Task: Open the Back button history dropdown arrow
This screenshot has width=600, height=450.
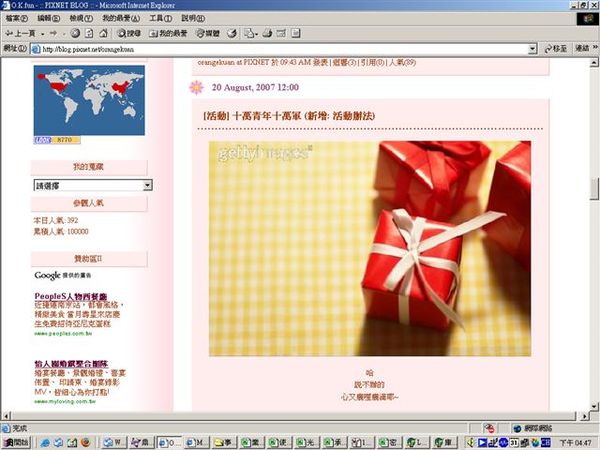Action: [42, 34]
